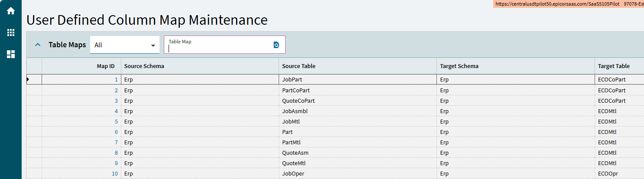This screenshot has height=179, width=644.
Task: Select the ECOOpr target table cell
Action: [x=619, y=173]
